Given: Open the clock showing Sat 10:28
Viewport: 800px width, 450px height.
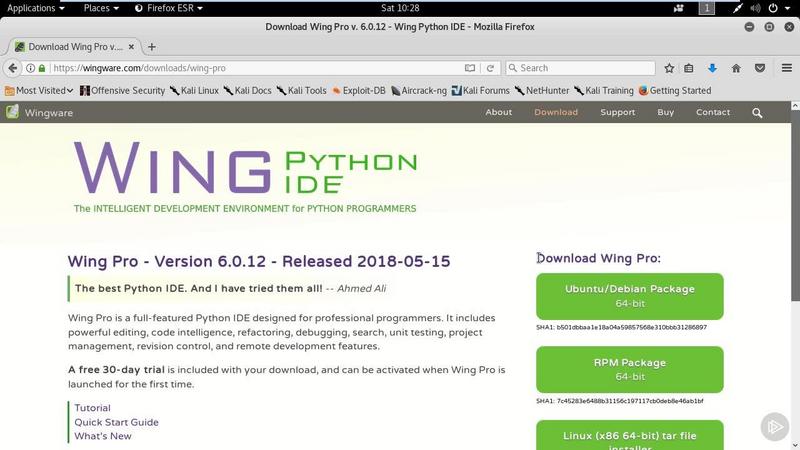Looking at the screenshot, I should [x=400, y=8].
